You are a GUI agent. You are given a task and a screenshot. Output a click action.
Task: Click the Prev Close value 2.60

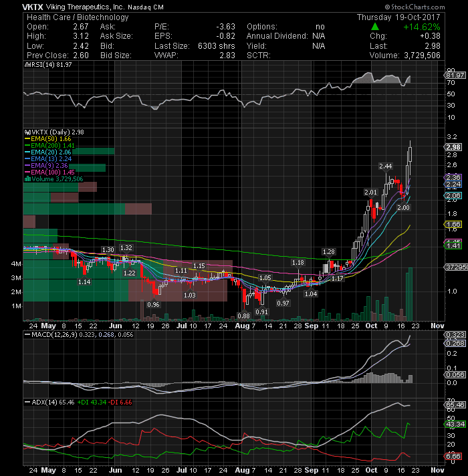pos(81,55)
